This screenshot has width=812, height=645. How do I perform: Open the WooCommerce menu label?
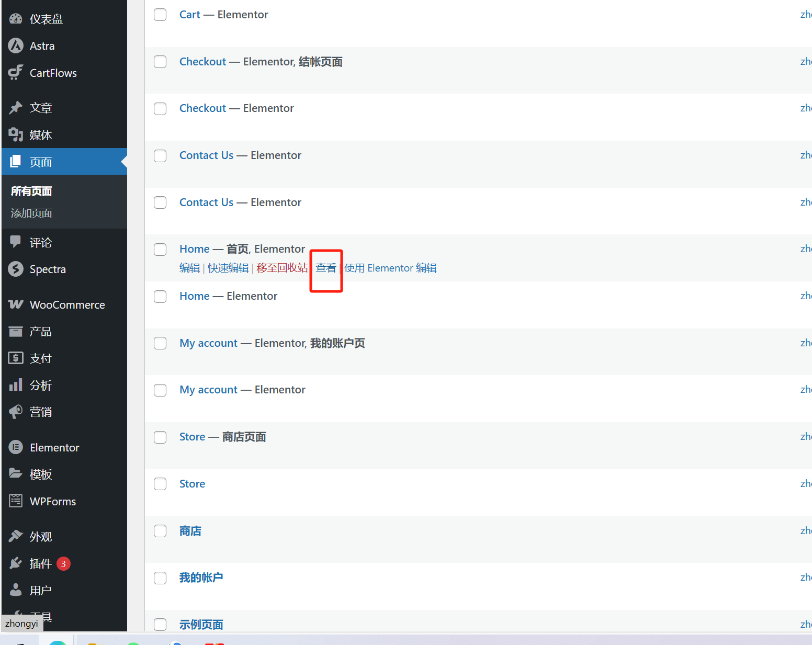click(67, 304)
